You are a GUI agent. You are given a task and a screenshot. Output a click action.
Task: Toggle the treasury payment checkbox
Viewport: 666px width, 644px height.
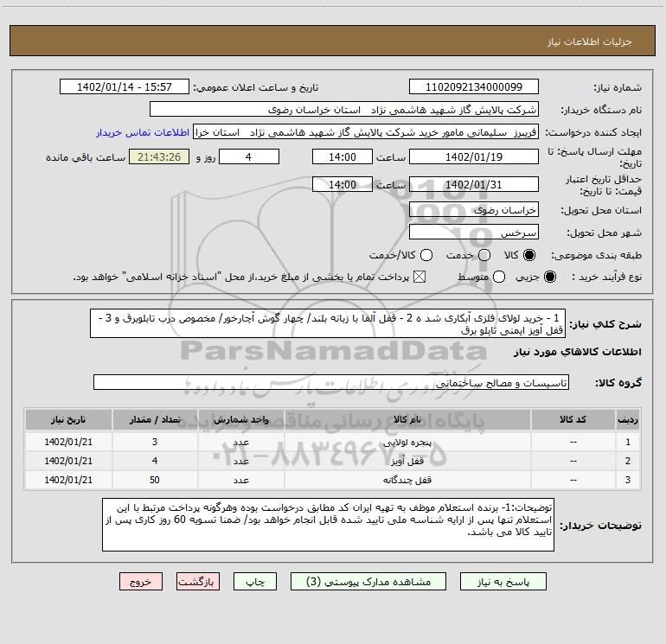coord(420,277)
